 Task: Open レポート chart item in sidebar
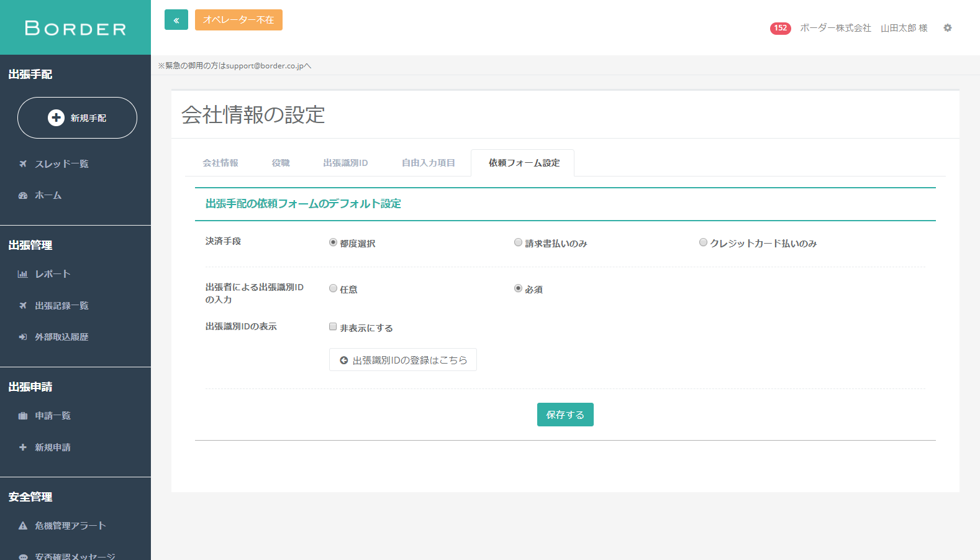[x=52, y=274]
